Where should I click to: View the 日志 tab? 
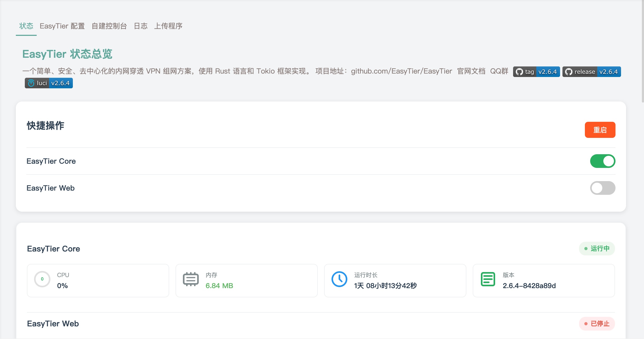(x=141, y=26)
